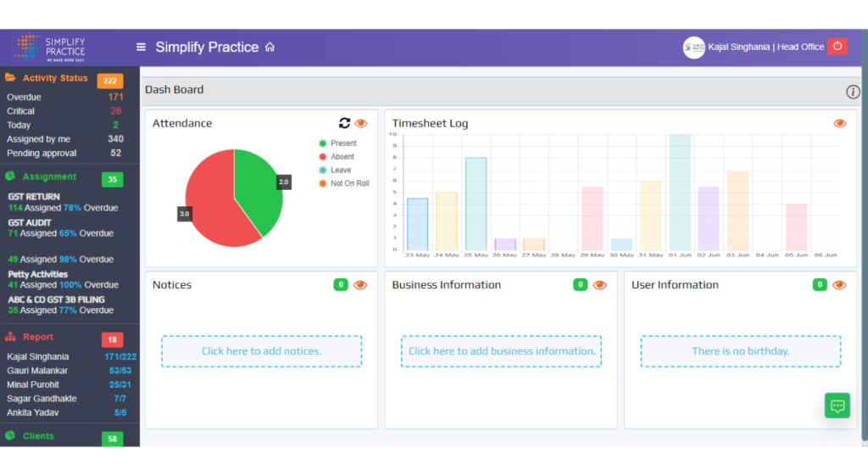Open the Report section
This screenshot has height=476, width=868.
pyautogui.click(x=37, y=337)
